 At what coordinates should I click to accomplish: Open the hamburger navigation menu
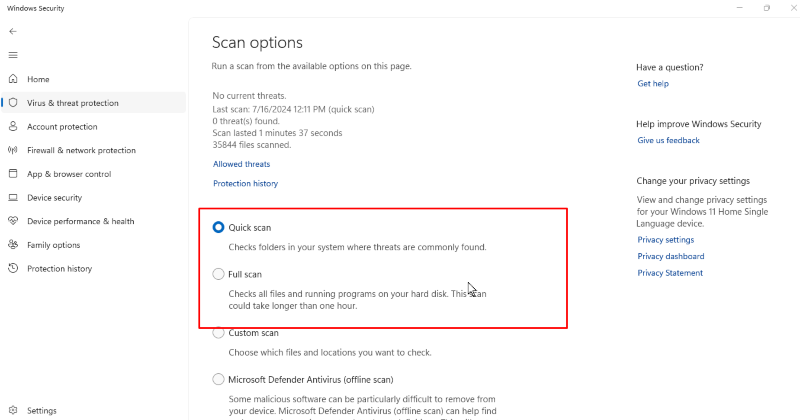point(13,55)
